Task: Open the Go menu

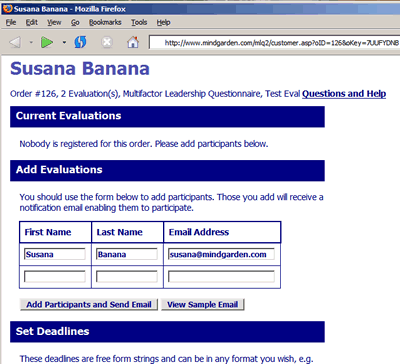Action: click(75, 22)
